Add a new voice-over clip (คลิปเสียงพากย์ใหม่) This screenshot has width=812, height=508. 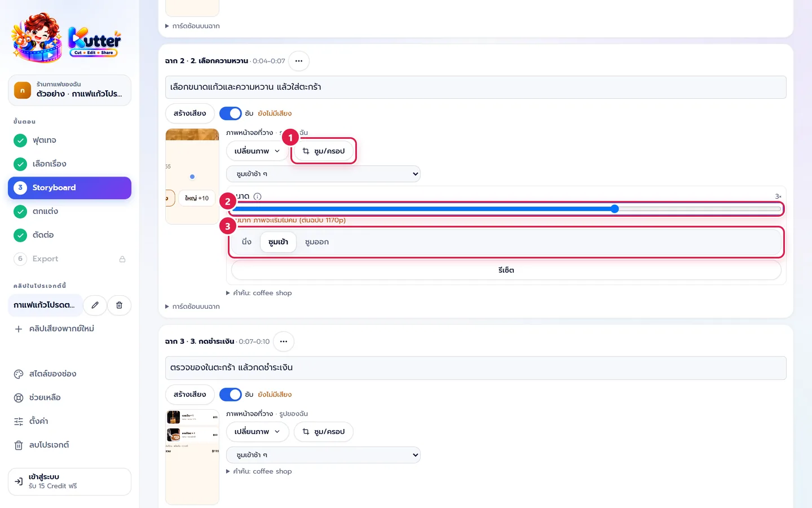(x=55, y=329)
